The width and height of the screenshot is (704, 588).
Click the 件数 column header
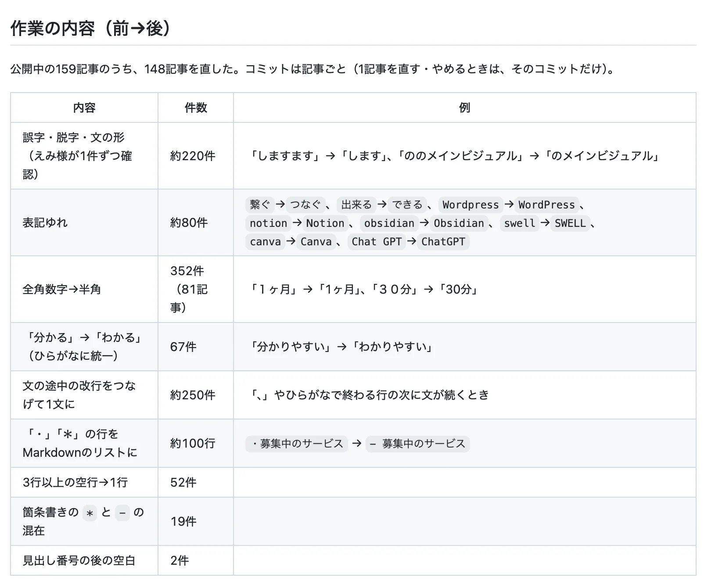tap(196, 108)
